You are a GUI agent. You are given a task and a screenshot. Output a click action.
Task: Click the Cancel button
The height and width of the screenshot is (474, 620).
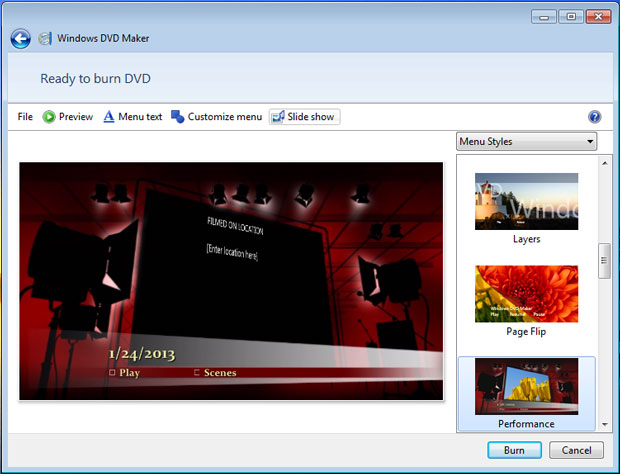tap(577, 450)
